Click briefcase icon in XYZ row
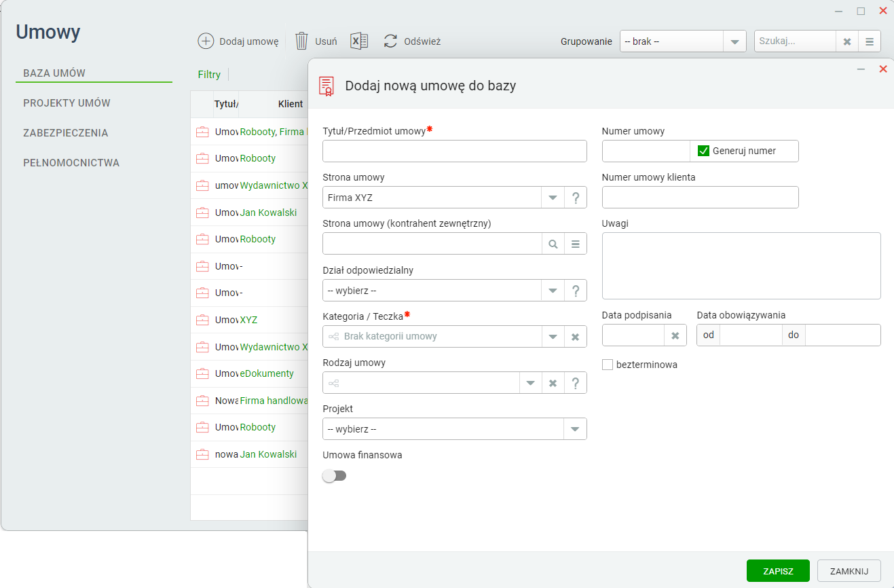The height and width of the screenshot is (588, 894). tap(202, 320)
